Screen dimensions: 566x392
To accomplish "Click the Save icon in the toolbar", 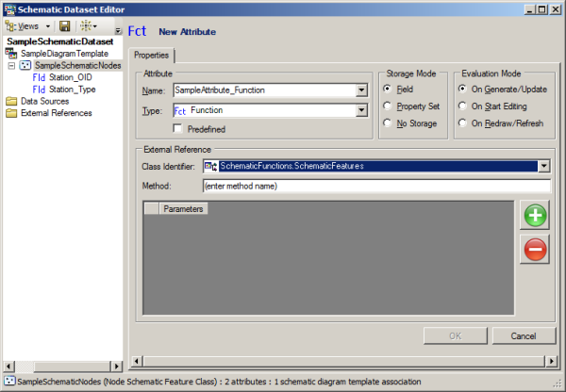I will (x=65, y=26).
